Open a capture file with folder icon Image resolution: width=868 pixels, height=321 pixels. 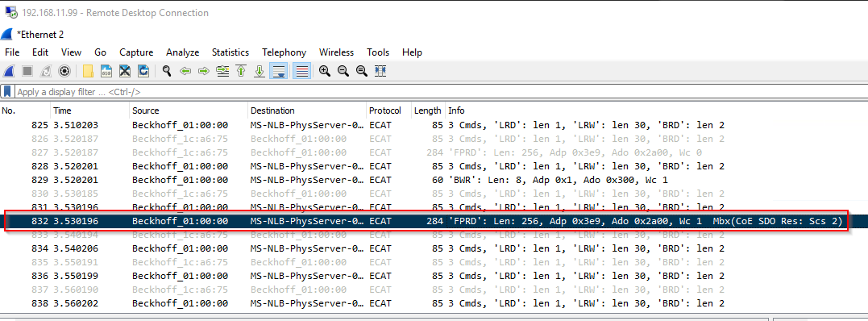(88, 71)
